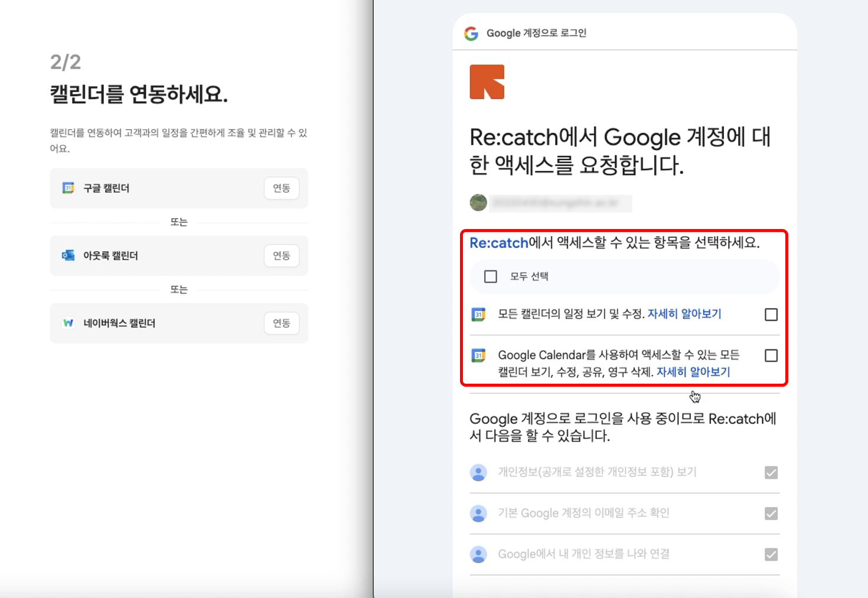Click the Google에서 내 개인 정보 연결 checkbox
Screen dimensions: 868x598
click(x=771, y=554)
